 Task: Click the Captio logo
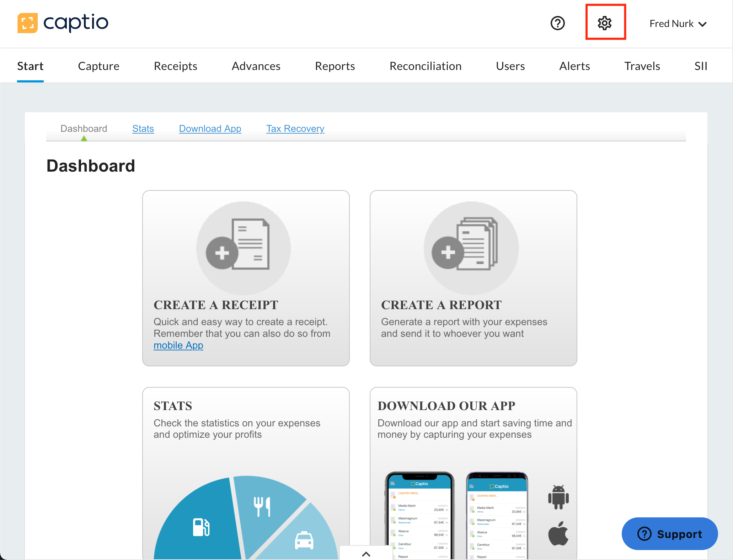(63, 23)
